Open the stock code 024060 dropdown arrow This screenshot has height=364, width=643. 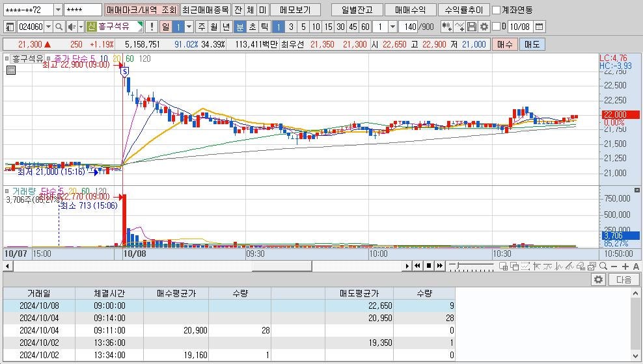click(x=48, y=27)
